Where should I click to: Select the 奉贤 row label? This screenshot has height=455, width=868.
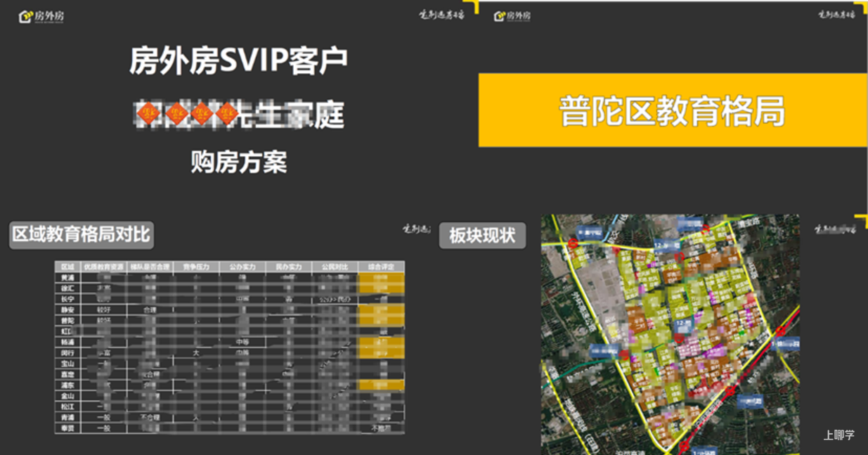pos(67,428)
